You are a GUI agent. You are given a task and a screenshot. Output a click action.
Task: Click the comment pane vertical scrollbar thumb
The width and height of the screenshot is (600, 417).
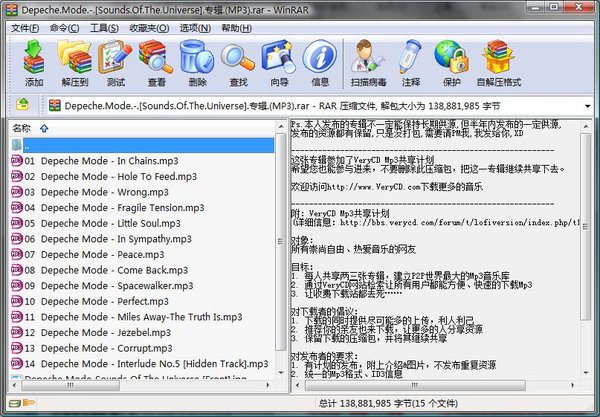[585, 226]
